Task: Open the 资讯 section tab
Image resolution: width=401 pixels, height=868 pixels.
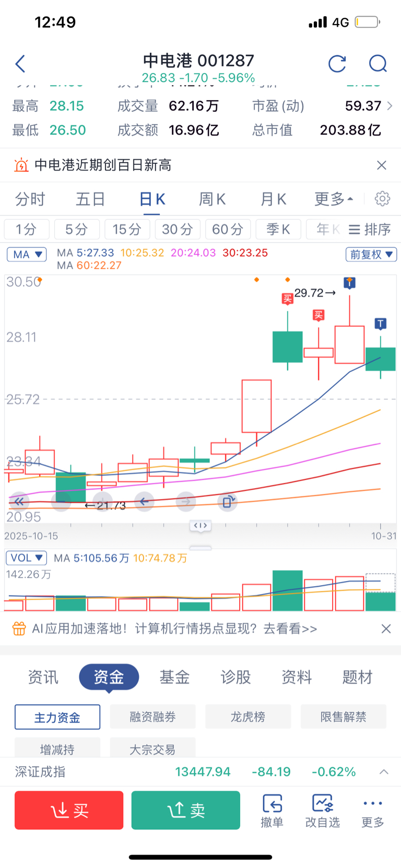Action: pyautogui.click(x=43, y=677)
